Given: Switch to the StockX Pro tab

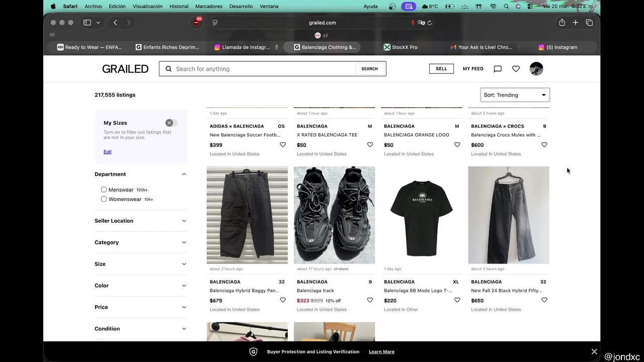Looking at the screenshot, I should pos(404,47).
